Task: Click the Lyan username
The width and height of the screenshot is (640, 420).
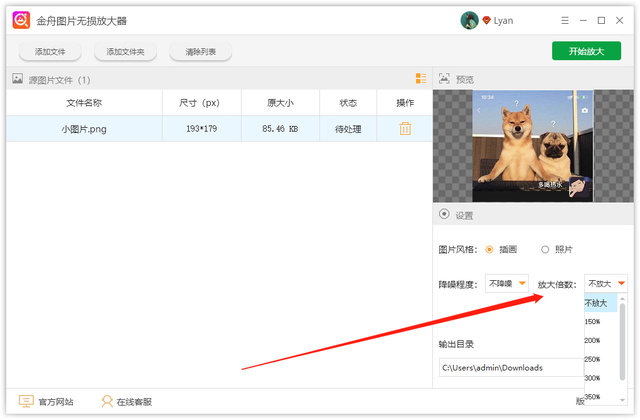Action: pos(503,20)
